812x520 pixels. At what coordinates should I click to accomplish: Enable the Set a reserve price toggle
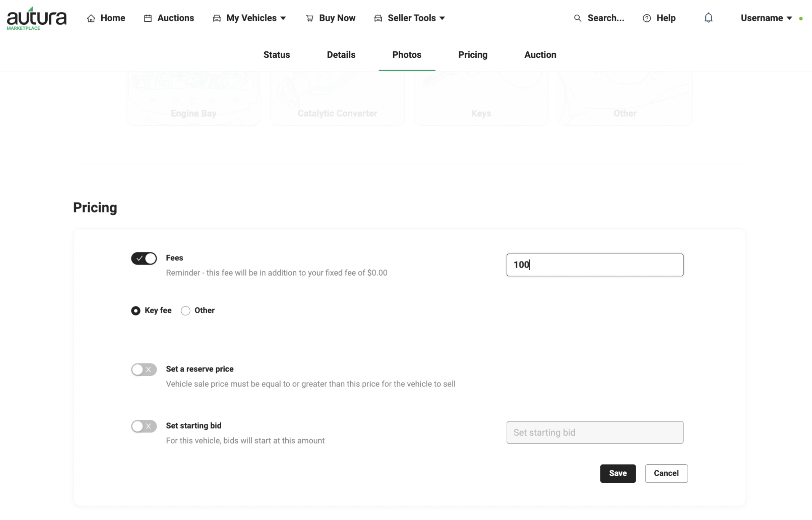click(144, 370)
